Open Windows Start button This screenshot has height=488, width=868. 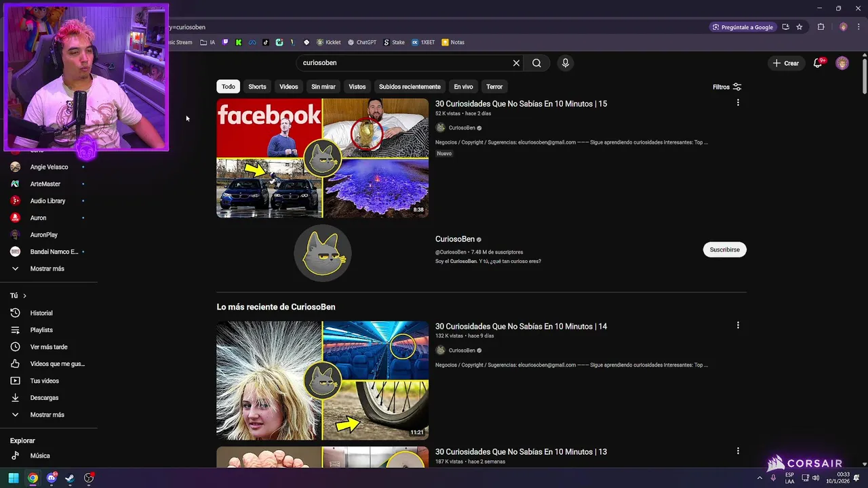coord(14,478)
